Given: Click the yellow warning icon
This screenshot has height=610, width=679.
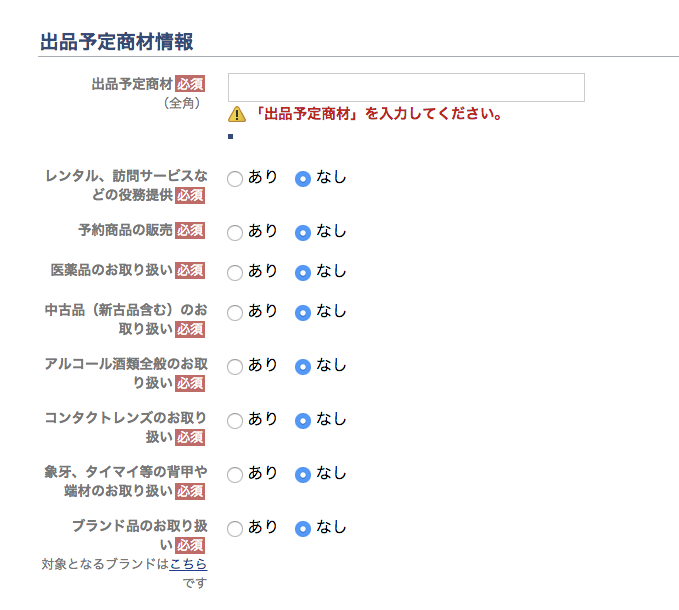Looking at the screenshot, I should click(x=237, y=114).
